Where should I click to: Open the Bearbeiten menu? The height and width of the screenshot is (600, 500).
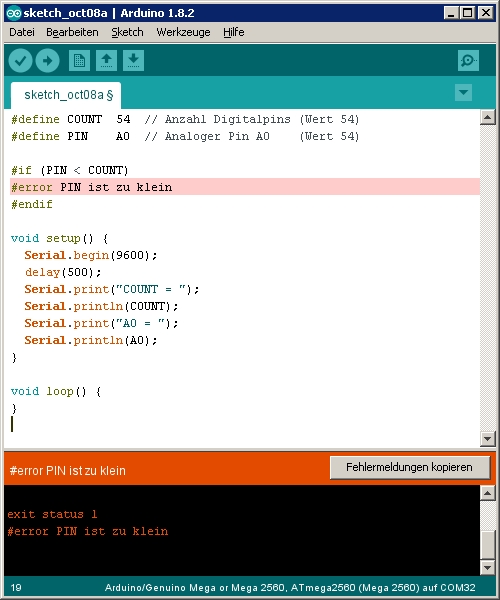(72, 32)
